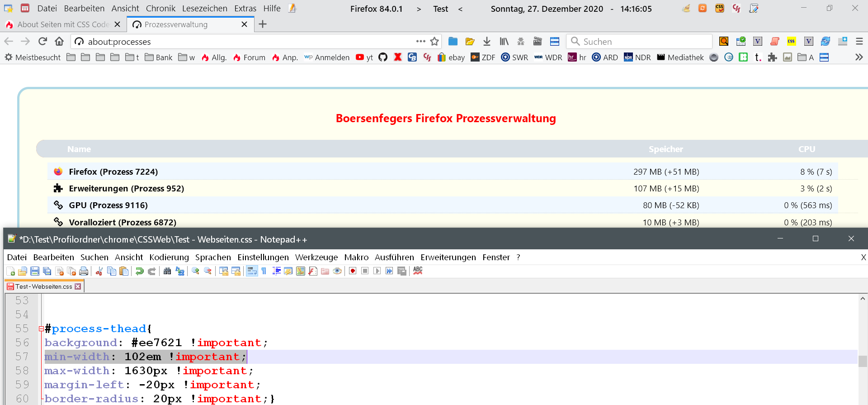Image resolution: width=868 pixels, height=405 pixels.
Task: Reload the about:processes page
Action: [42, 42]
